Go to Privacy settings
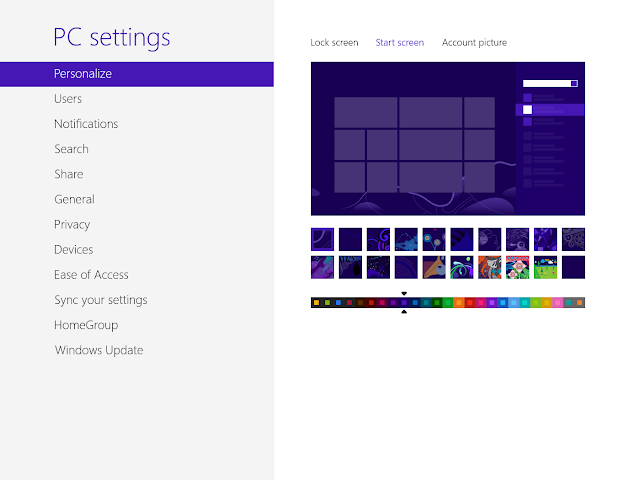This screenshot has height=480, width=640. (x=72, y=224)
